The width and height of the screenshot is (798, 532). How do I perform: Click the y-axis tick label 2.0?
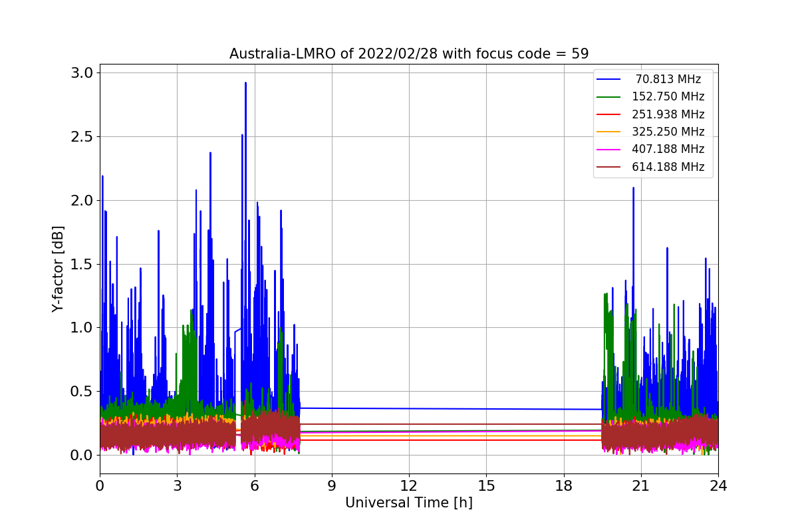pyautogui.click(x=82, y=200)
